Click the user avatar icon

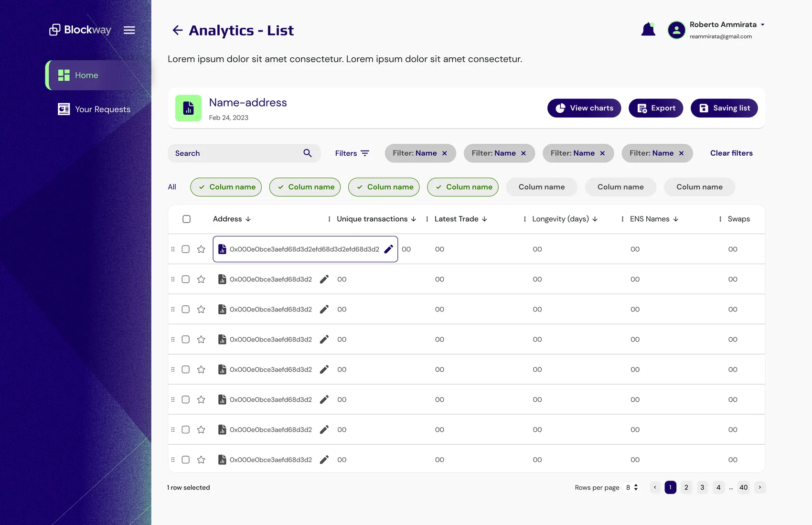[676, 30]
